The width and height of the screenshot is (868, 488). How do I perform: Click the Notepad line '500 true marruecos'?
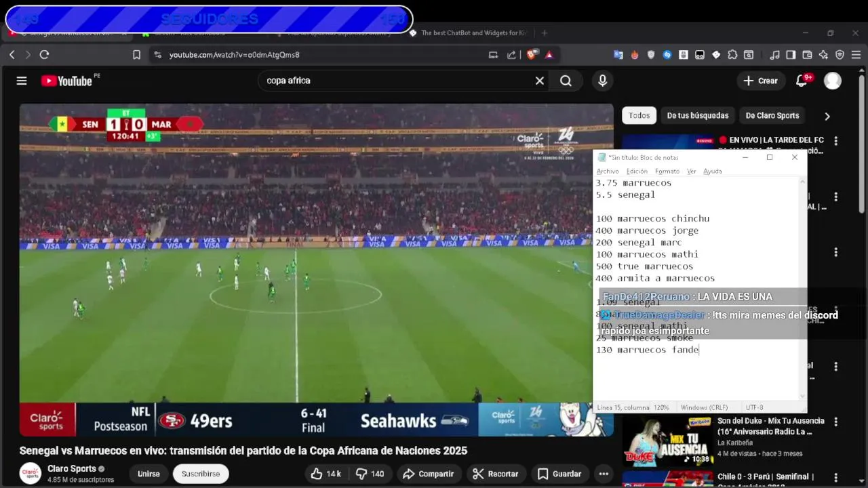tap(644, 266)
